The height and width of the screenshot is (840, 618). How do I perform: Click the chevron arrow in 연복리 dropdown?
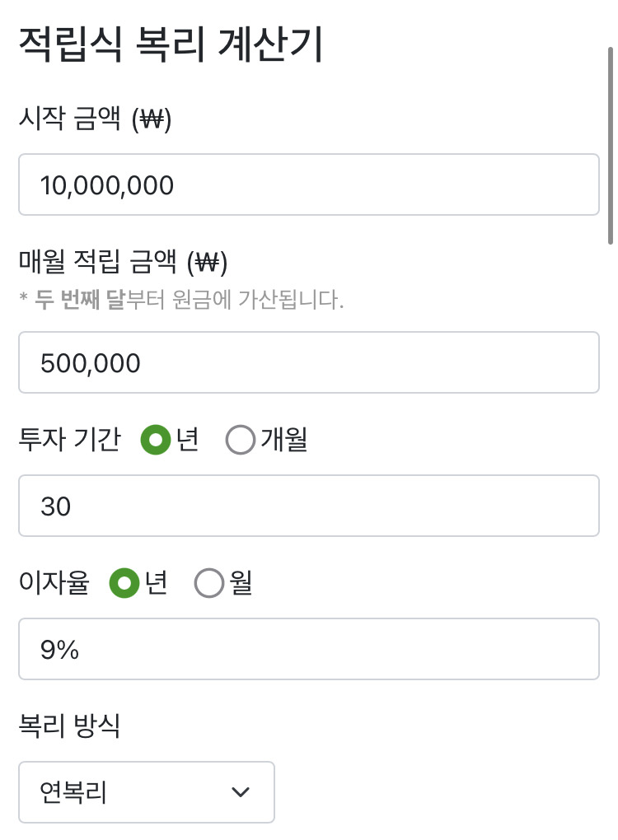241,792
